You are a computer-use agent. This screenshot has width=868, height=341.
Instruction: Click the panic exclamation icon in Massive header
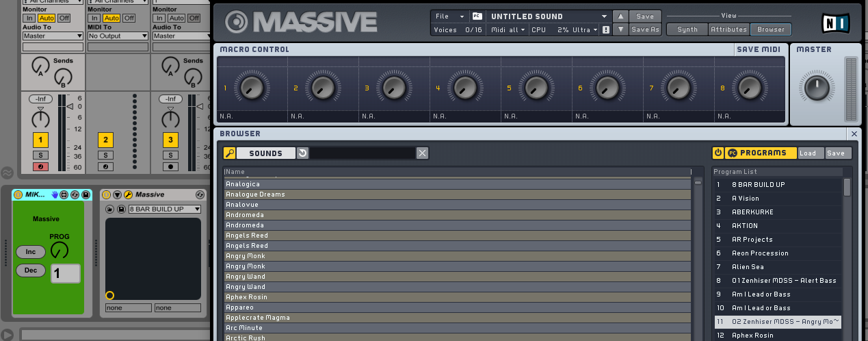tap(605, 30)
